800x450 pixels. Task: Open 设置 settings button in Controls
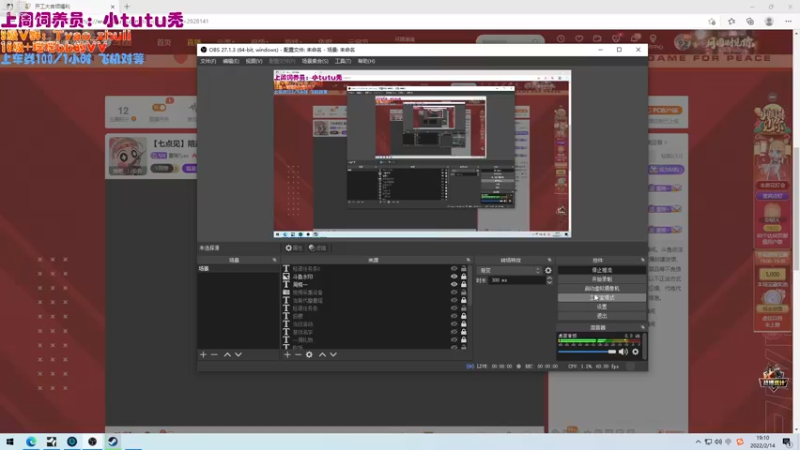(x=602, y=307)
